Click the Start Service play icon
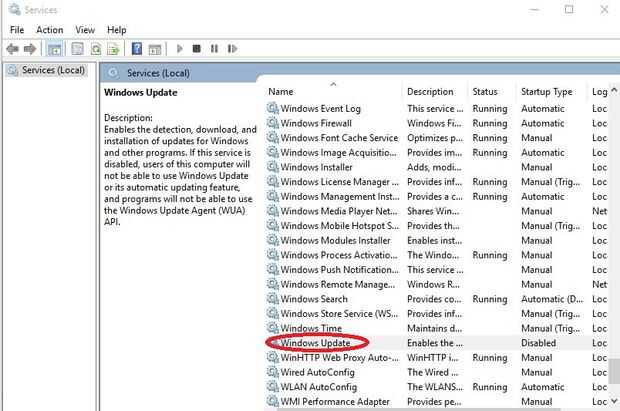Viewport: 620px width, 411px height. 180,49
